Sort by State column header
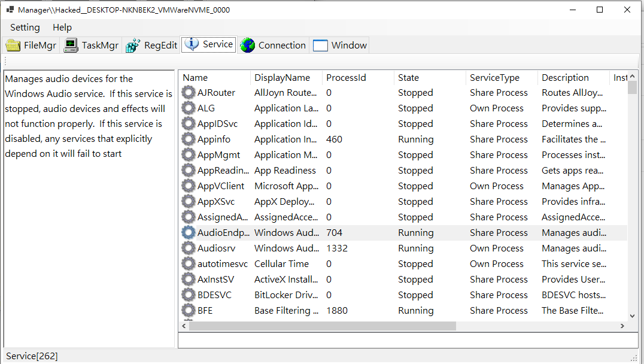644x364 pixels. [430, 78]
